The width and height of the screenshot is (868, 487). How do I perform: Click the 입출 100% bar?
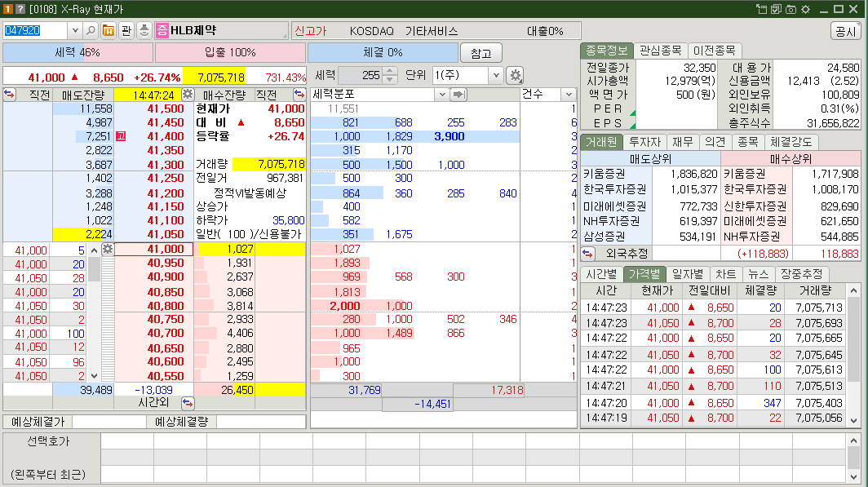[230, 52]
